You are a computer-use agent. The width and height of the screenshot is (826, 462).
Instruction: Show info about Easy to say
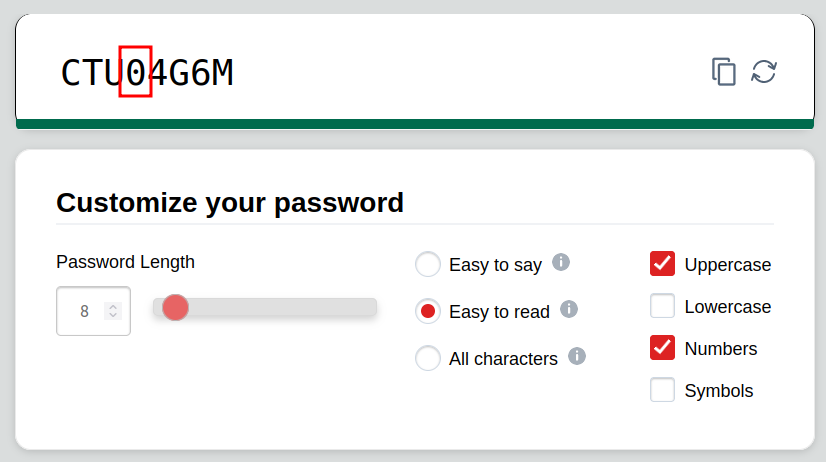pyautogui.click(x=561, y=262)
